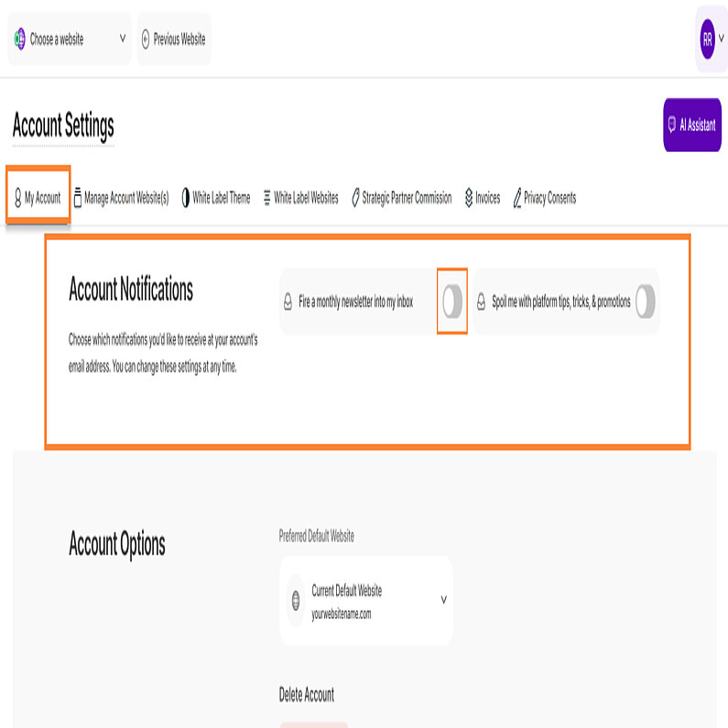Image resolution: width=728 pixels, height=728 pixels.
Task: Click the Privacy Consents pen icon
Action: pyautogui.click(x=517, y=198)
